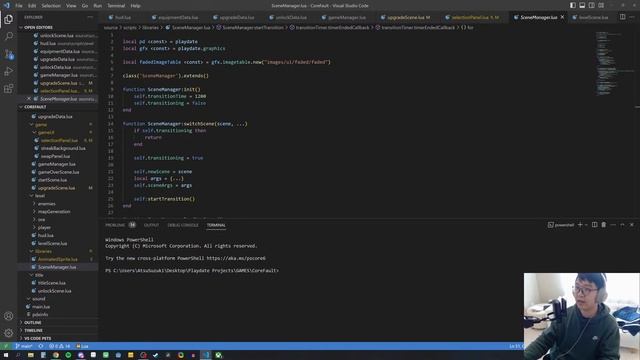Open gameOverScene.lua in the file tree
This screenshot has width=640, height=360.
pos(58,172)
